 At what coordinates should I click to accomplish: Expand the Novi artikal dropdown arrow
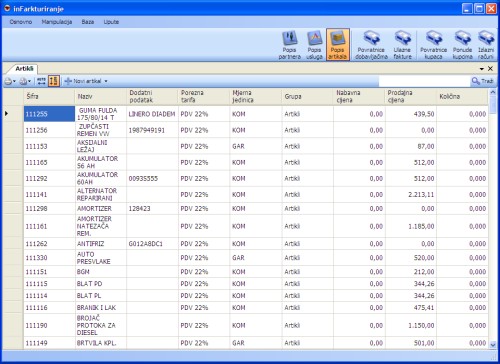tap(106, 81)
